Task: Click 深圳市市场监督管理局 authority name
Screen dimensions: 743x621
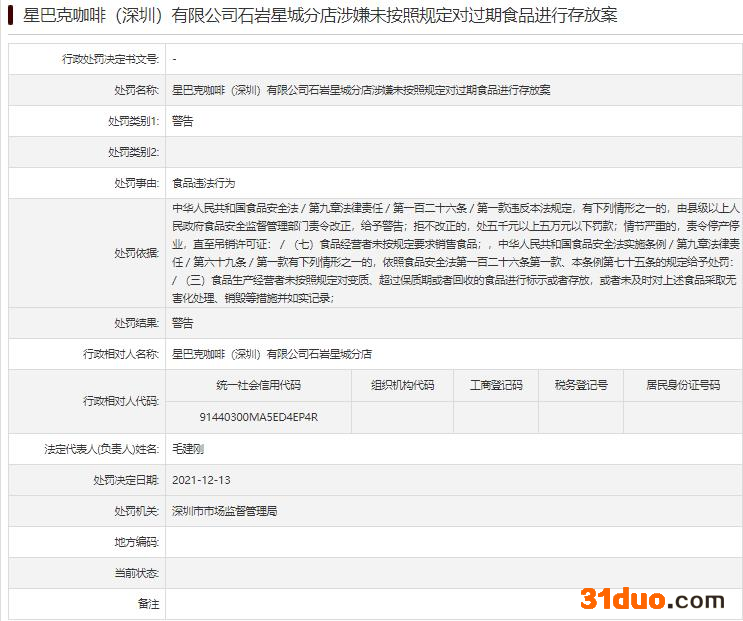Action: tap(224, 511)
